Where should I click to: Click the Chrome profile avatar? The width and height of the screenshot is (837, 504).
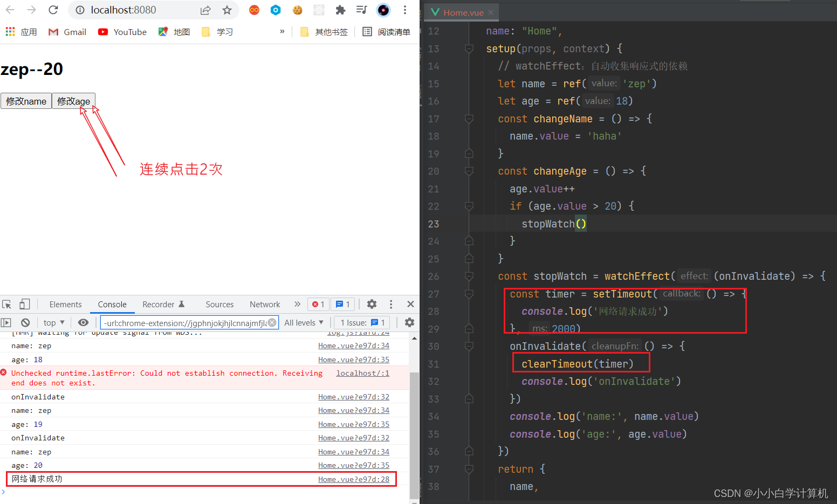(383, 10)
